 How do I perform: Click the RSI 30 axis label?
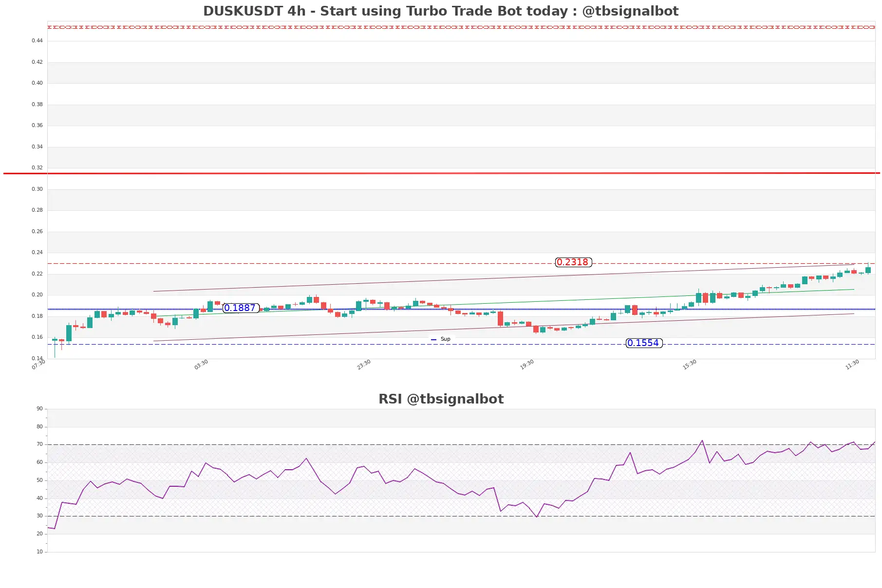click(39, 516)
